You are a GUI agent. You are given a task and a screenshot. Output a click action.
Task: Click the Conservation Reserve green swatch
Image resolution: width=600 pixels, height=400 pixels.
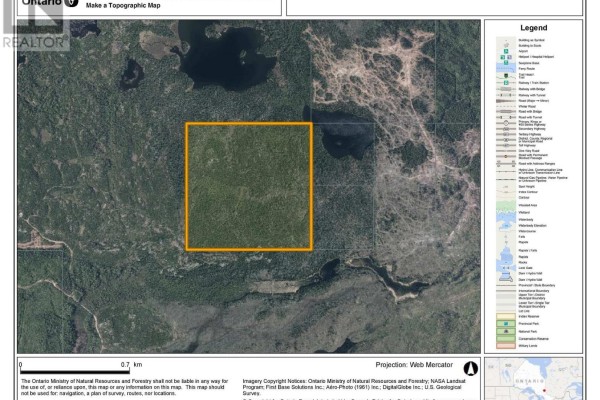(x=506, y=339)
